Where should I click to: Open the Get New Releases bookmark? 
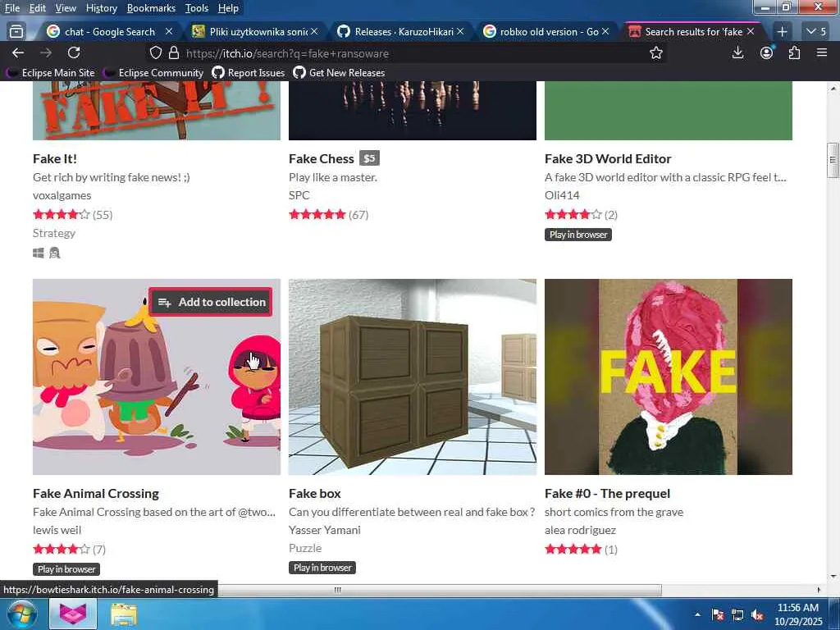340,72
